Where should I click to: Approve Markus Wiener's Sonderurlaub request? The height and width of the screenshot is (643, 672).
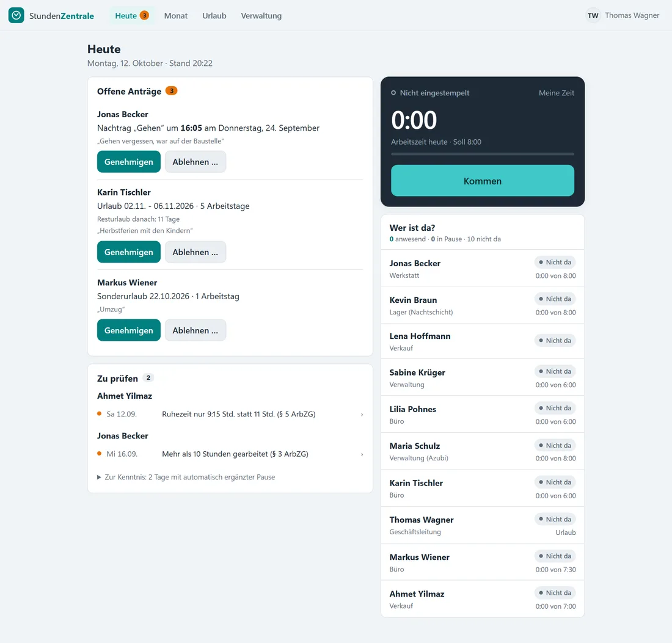[128, 330]
